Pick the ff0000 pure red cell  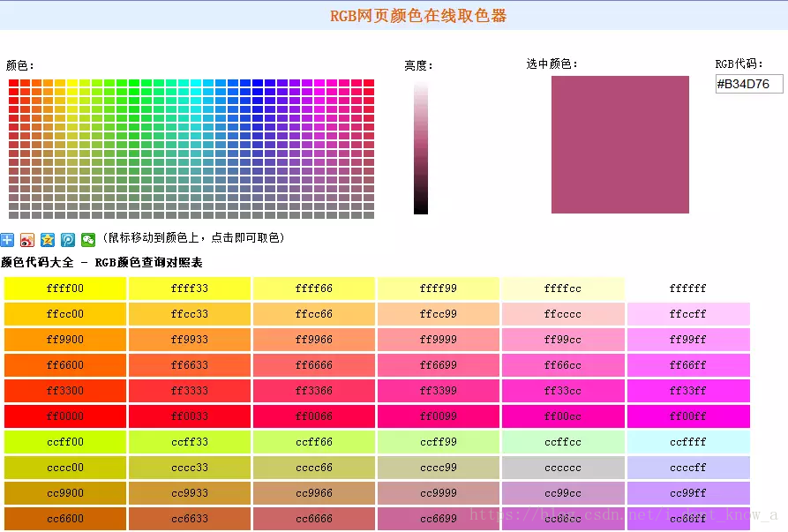(x=65, y=416)
